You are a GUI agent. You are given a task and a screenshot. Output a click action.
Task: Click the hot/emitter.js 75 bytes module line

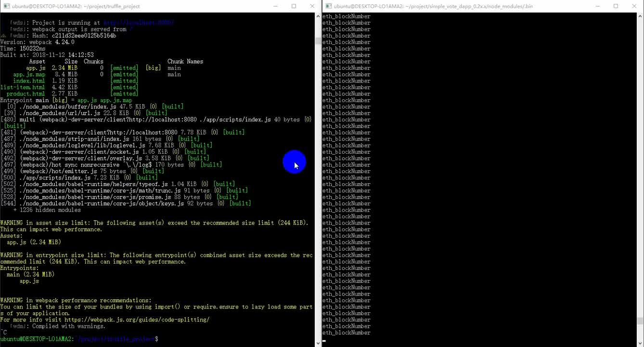(x=82, y=171)
